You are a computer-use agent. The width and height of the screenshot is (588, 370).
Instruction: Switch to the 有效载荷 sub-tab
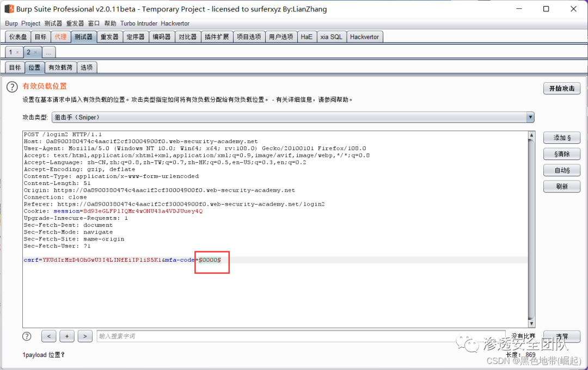(60, 67)
